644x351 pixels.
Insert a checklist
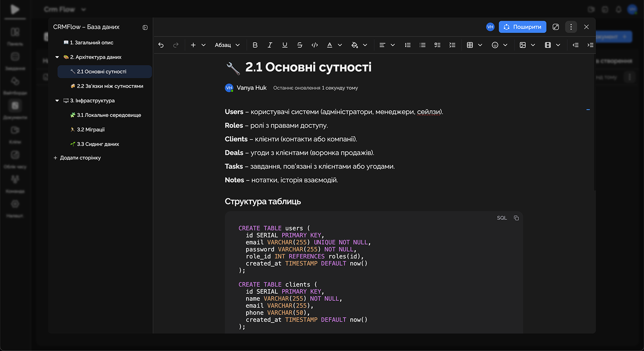pyautogui.click(x=437, y=45)
